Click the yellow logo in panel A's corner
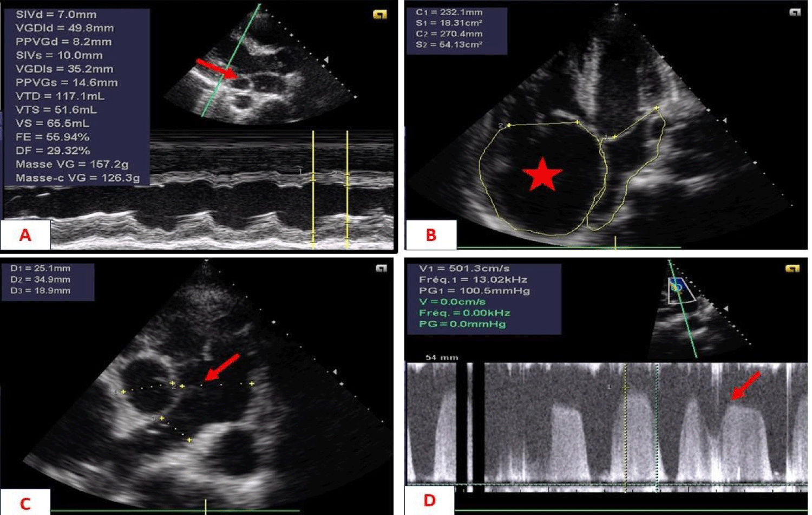This screenshot has width=812, height=515. [x=380, y=15]
